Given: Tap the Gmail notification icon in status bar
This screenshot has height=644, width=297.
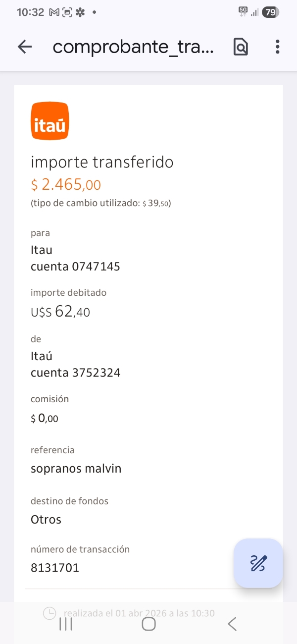Looking at the screenshot, I should (x=54, y=12).
